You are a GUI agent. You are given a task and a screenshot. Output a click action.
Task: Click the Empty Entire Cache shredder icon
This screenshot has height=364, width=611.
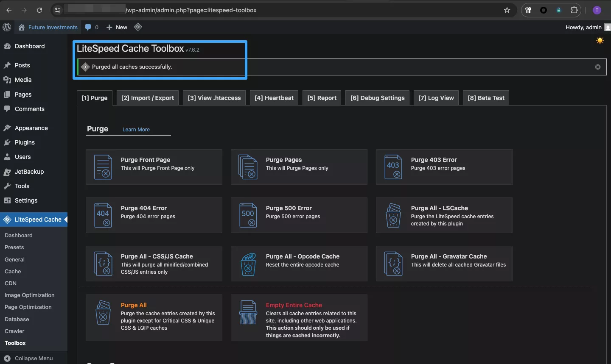[x=248, y=312]
